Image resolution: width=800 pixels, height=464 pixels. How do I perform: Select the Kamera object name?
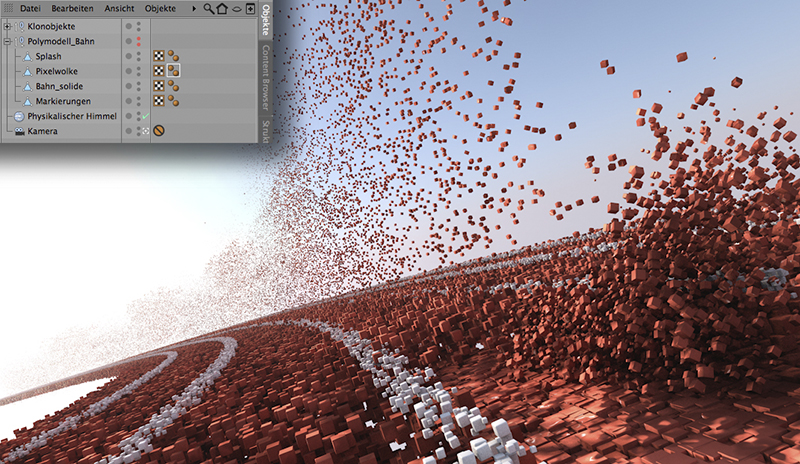[42, 131]
